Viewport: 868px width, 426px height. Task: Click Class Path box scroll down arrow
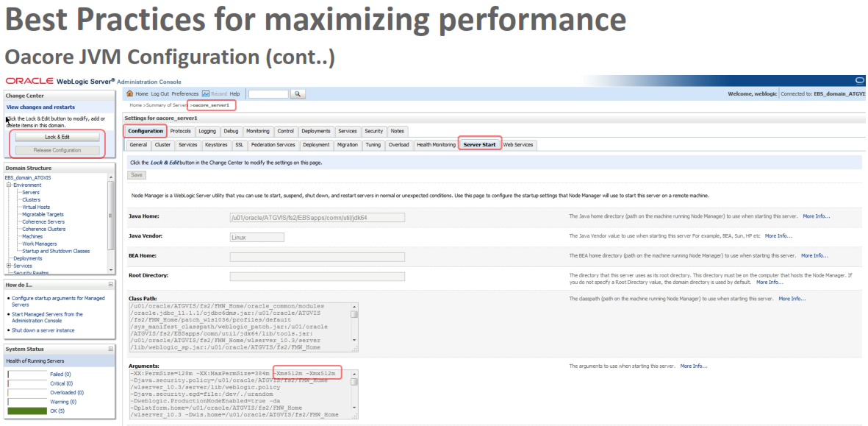pyautogui.click(x=354, y=341)
